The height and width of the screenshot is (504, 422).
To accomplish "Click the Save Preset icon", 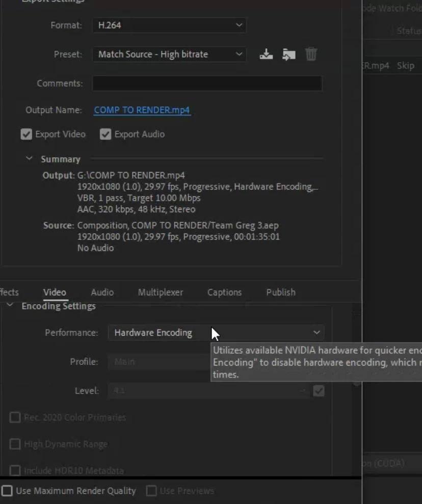I will 266,54.
